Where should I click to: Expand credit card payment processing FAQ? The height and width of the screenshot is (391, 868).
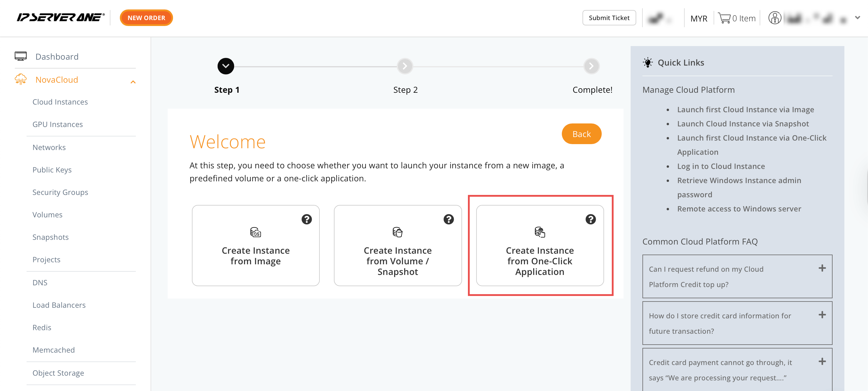(x=737, y=370)
